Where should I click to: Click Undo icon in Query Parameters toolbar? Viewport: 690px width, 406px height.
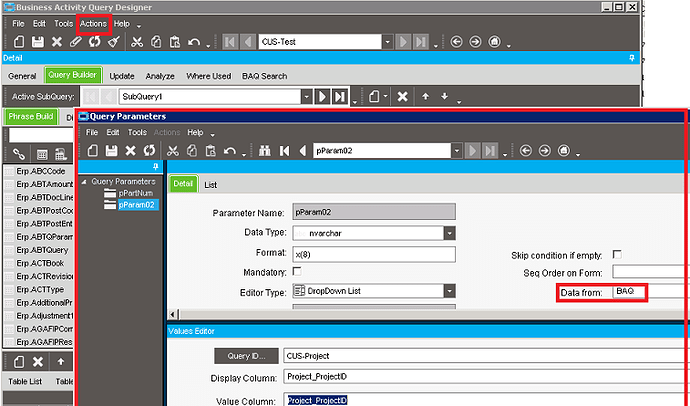pyautogui.click(x=229, y=150)
